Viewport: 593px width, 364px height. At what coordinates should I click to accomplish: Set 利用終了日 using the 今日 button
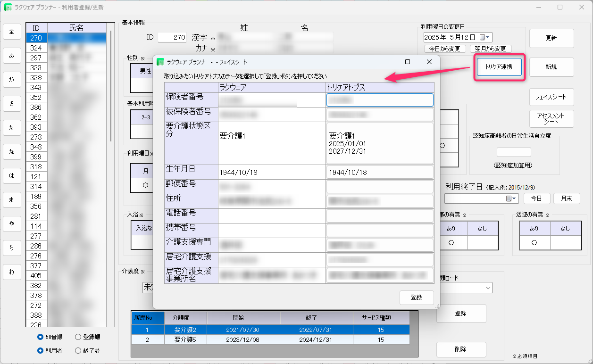pos(537,199)
